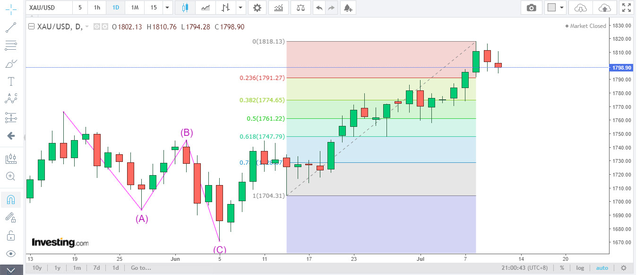Viewport: 644px width, 275px height.
Task: Open the prediction and measurement tools
Action: pos(10,116)
